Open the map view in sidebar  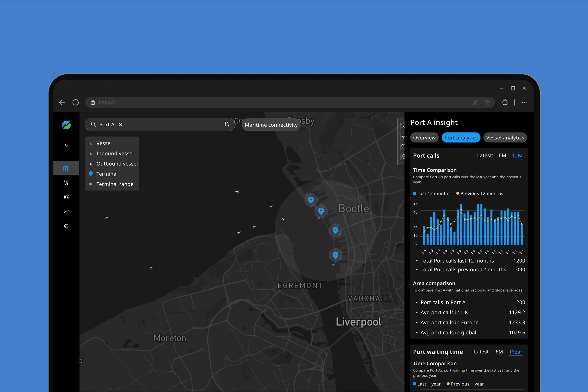[66, 168]
